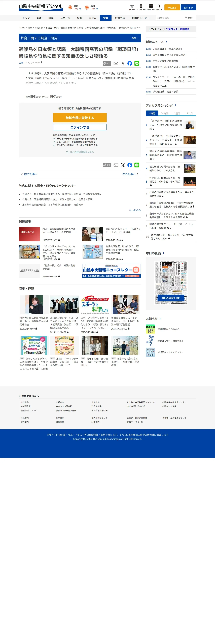Image resolution: width=215 pixels, height=644 pixels.
Task: Open 社会ニュース related article thumbnail
Action: click(29, 234)
